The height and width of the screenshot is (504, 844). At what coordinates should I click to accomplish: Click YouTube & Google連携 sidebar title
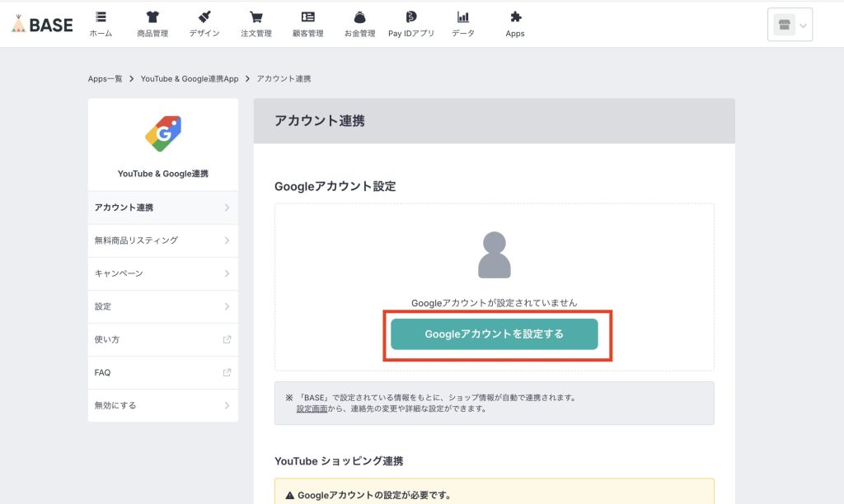coord(163,174)
